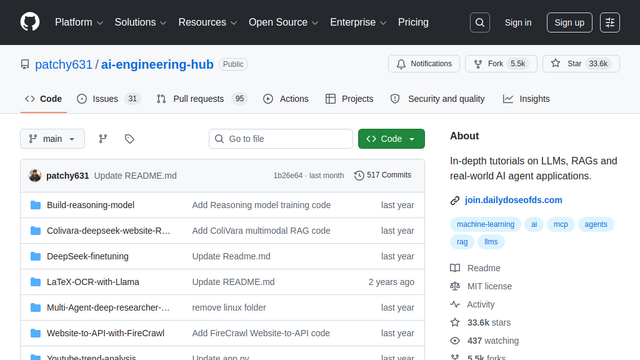This screenshot has width=640, height=360.
Task: Open 'Update README.md' latest commit message
Action: click(136, 176)
